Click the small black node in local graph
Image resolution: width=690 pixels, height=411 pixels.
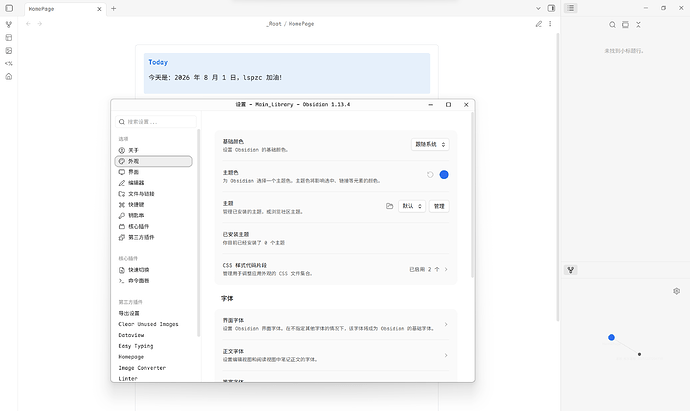tap(639, 354)
